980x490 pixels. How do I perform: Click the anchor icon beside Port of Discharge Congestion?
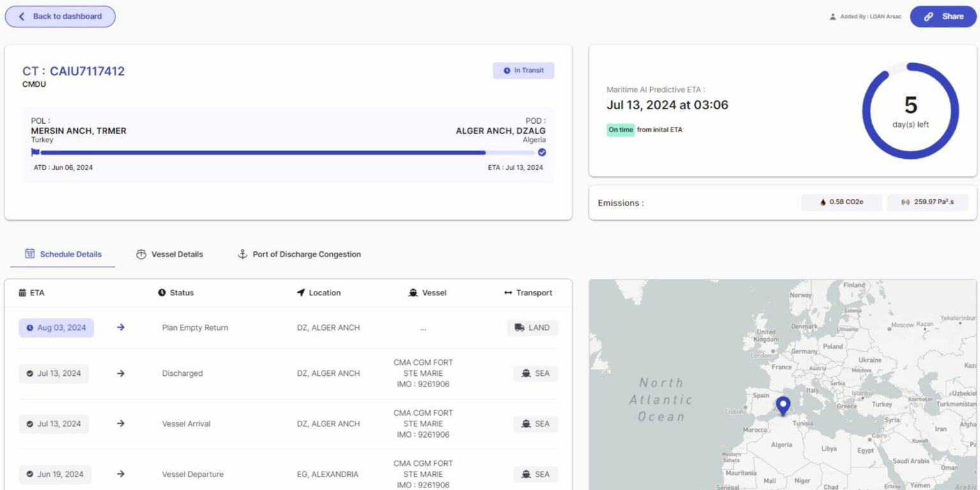(242, 253)
